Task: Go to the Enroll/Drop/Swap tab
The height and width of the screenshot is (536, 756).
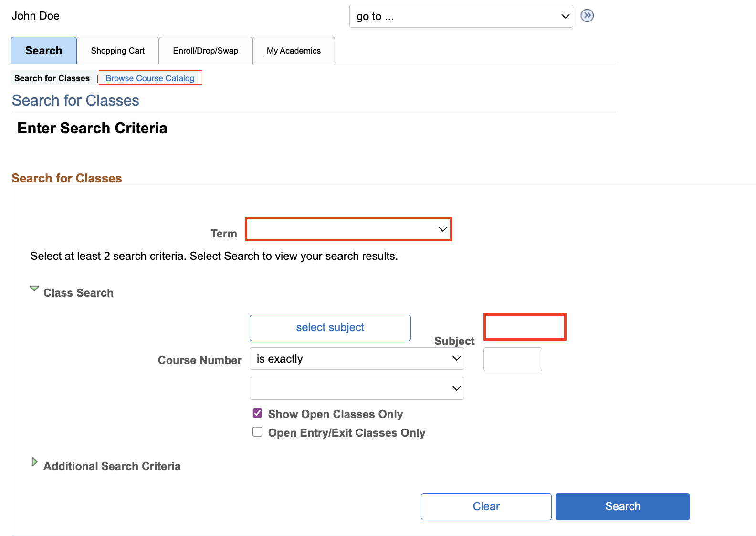Action: point(206,51)
